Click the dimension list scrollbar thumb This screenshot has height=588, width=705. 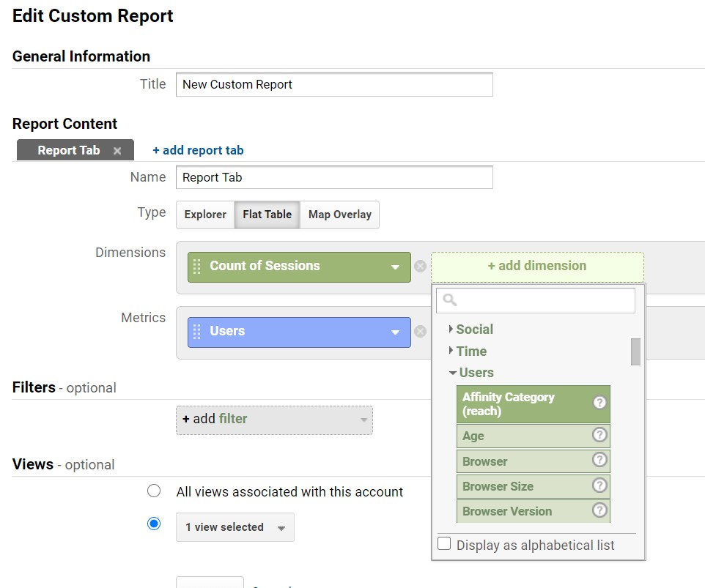635,351
